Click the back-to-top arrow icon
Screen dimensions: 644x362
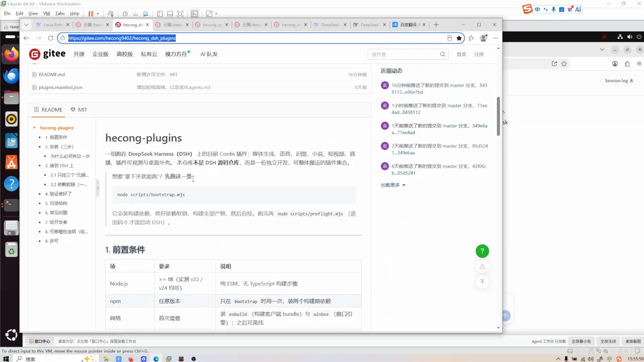coord(482,282)
